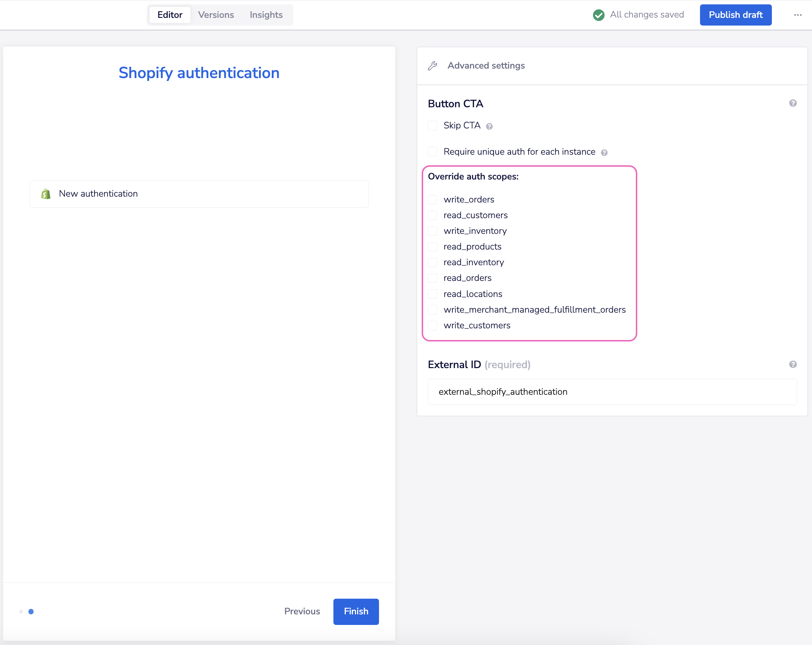Open the Button CTA help icon
This screenshot has width=812, height=645.
tap(793, 103)
